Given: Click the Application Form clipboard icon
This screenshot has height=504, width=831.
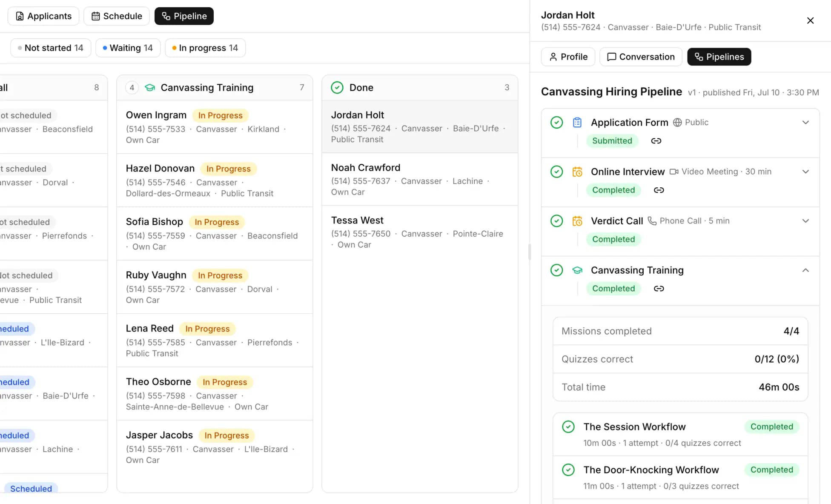Looking at the screenshot, I should [x=577, y=123].
